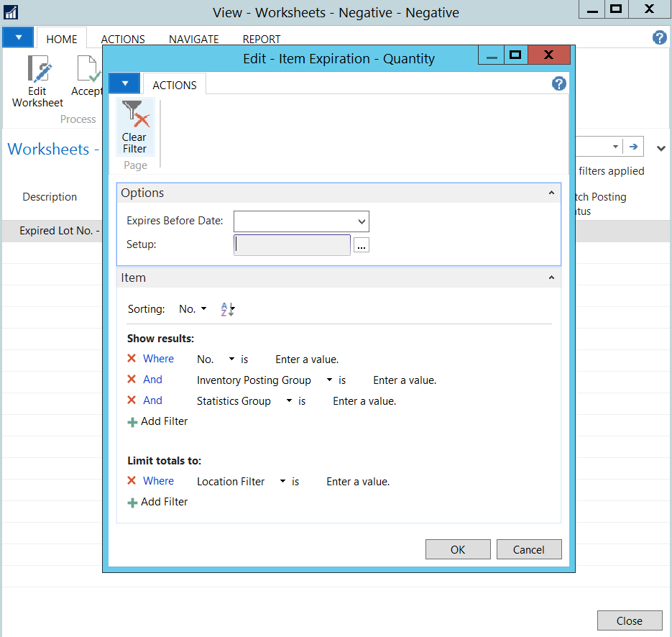Open the Setup lookup ellipsis button
This screenshot has height=637, width=672.
pyautogui.click(x=362, y=245)
